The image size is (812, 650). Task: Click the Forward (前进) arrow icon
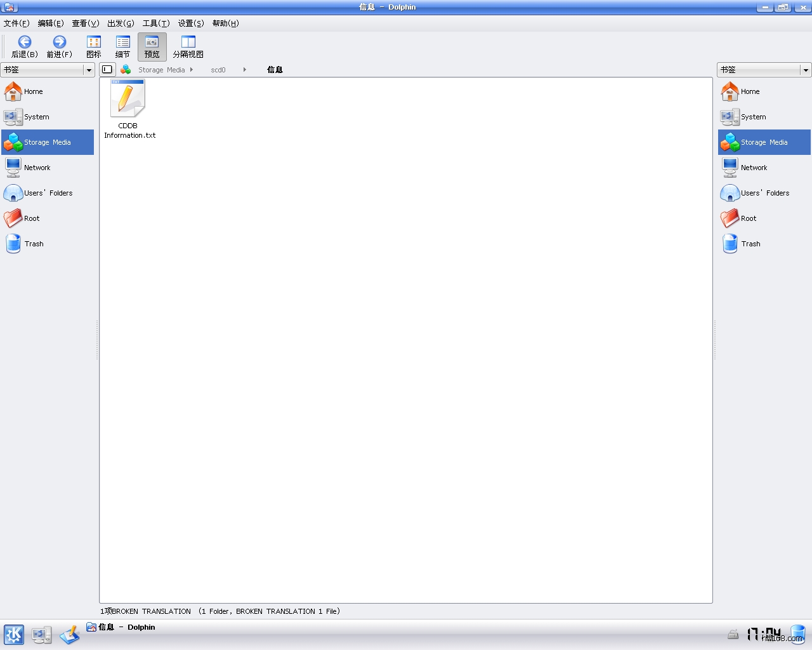(x=59, y=43)
